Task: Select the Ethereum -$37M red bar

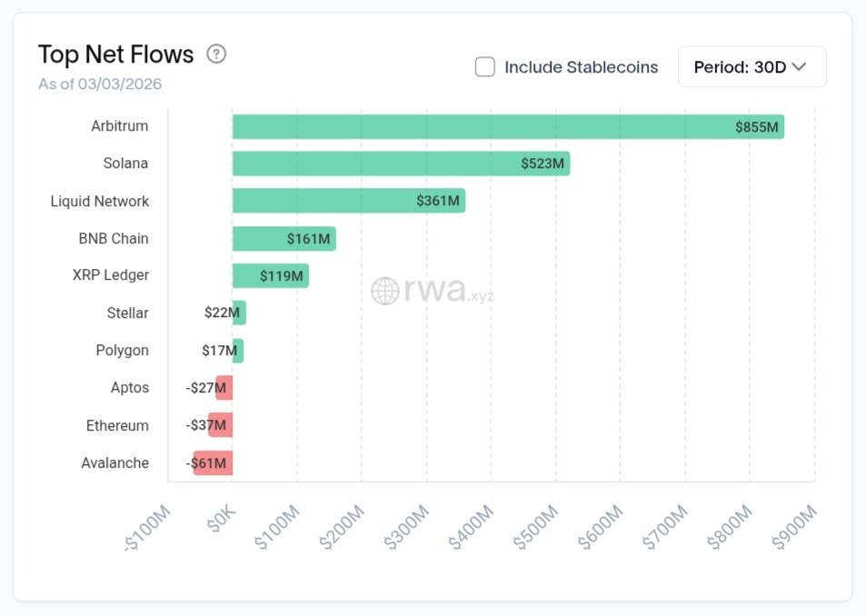Action: [221, 425]
